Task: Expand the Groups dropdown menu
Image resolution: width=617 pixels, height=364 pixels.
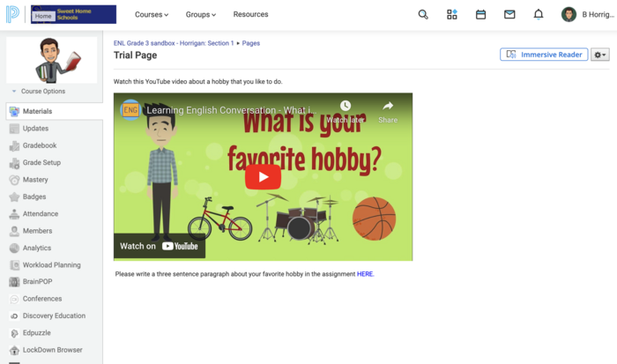Action: 201,14
